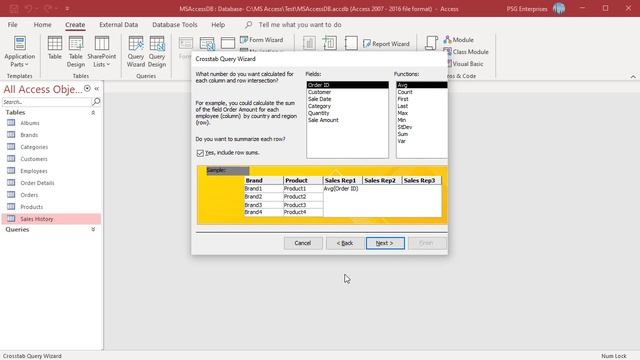Select the Create tab

(75, 24)
